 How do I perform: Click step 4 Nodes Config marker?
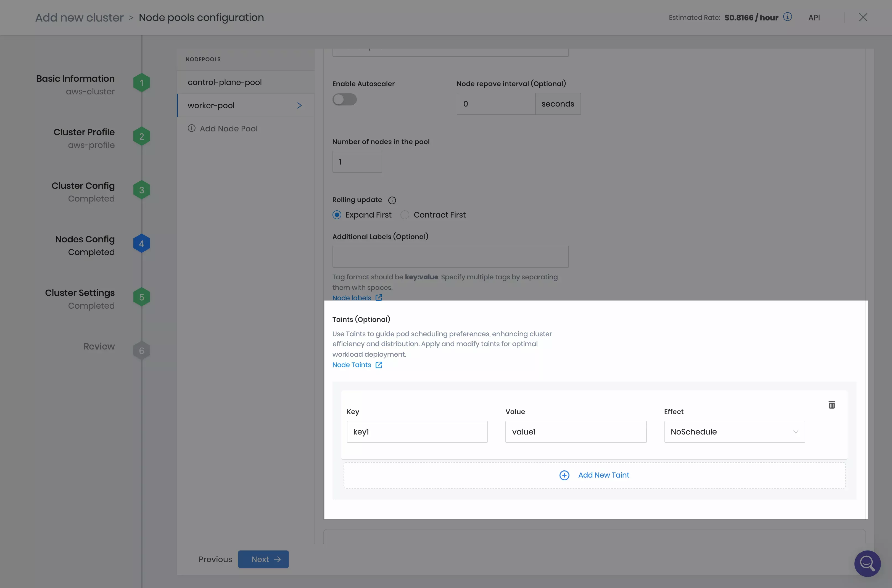pos(141,243)
